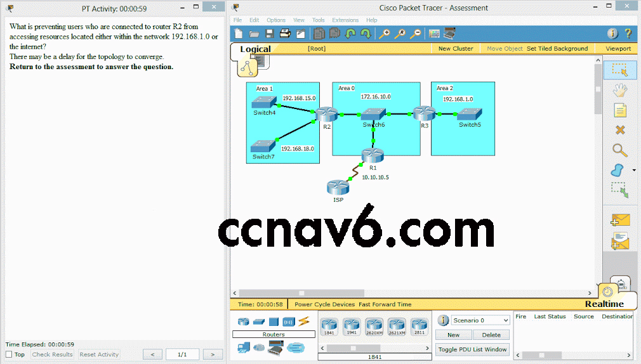Screen dimensions: 641x364
Task: Zoom out with the minus magnifier
Action: click(x=415, y=34)
